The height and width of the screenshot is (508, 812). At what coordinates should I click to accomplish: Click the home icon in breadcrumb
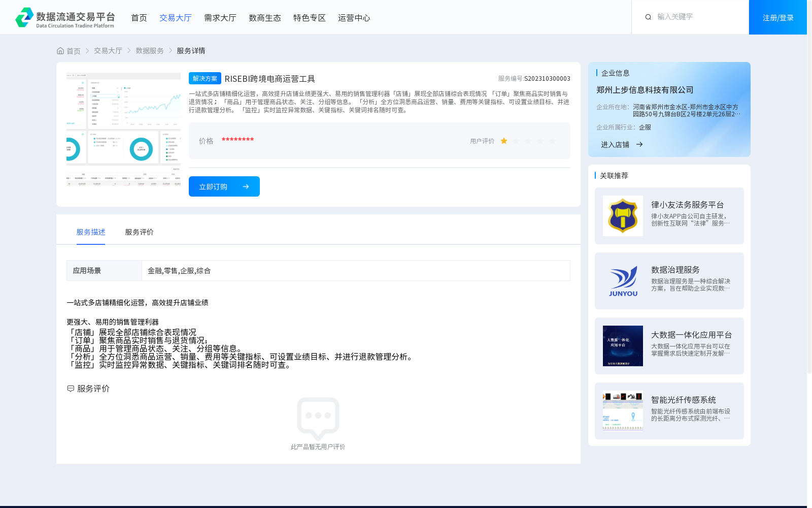click(60, 51)
